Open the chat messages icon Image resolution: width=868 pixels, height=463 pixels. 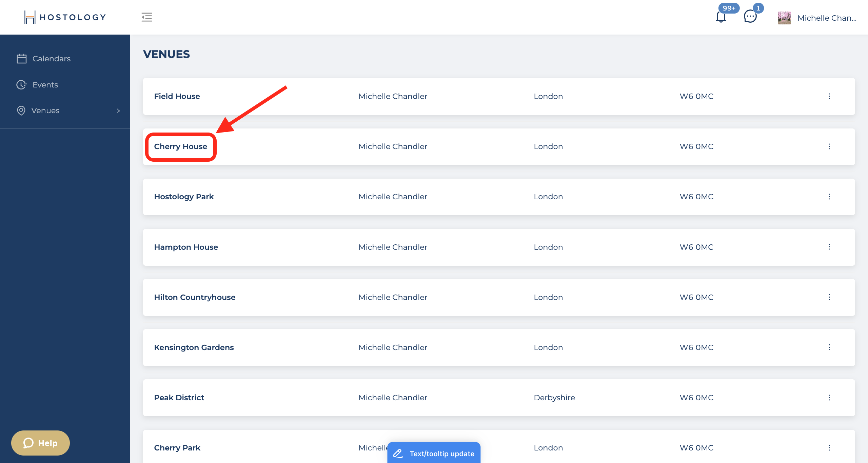[x=749, y=17]
